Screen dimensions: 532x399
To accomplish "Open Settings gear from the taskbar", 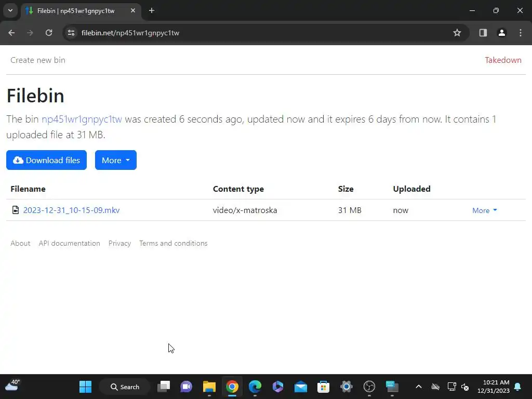I will coord(347,387).
